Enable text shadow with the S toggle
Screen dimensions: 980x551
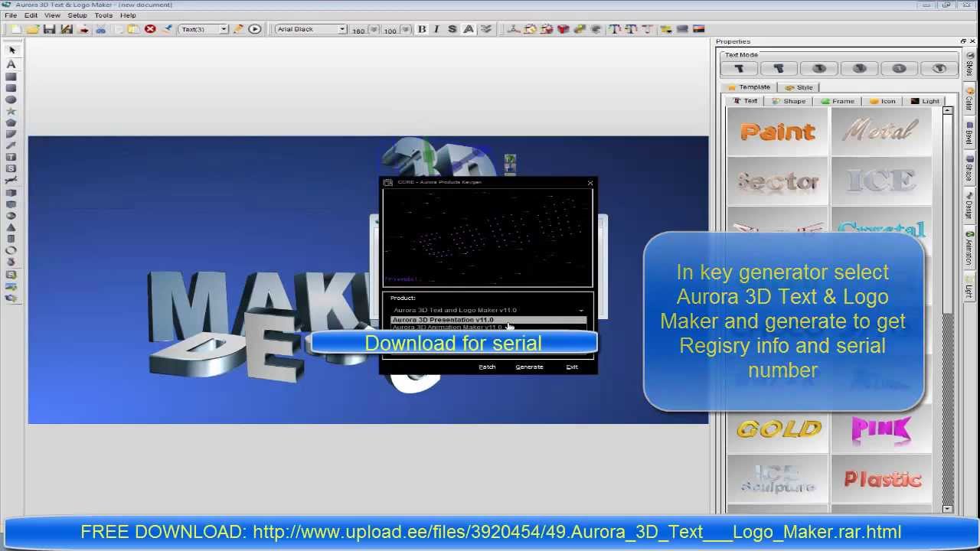pos(452,28)
